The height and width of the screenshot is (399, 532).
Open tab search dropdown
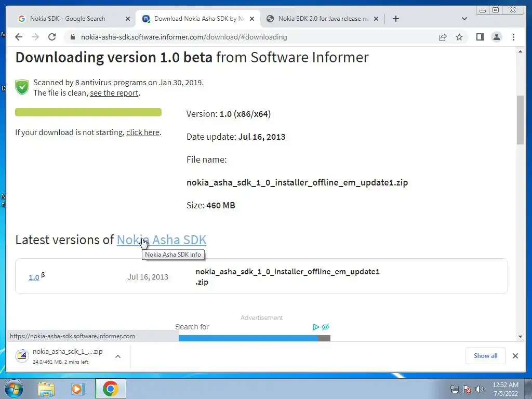pyautogui.click(x=464, y=19)
